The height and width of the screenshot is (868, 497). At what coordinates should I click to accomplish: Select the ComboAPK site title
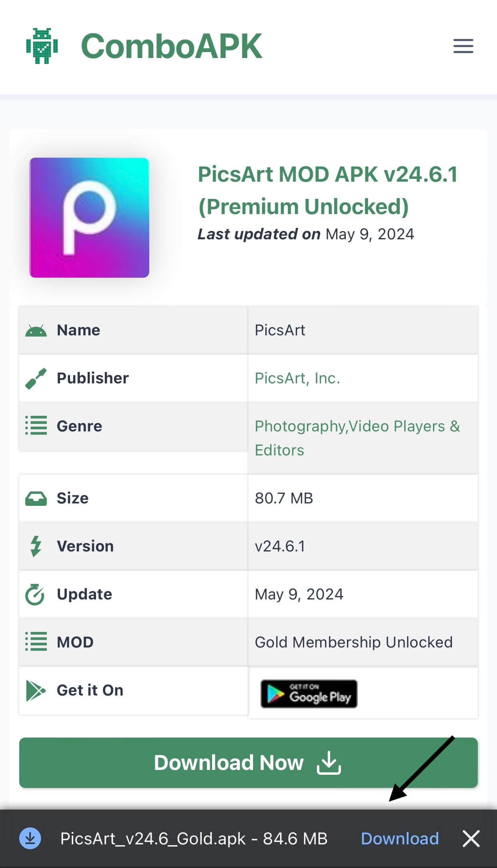pos(171,45)
